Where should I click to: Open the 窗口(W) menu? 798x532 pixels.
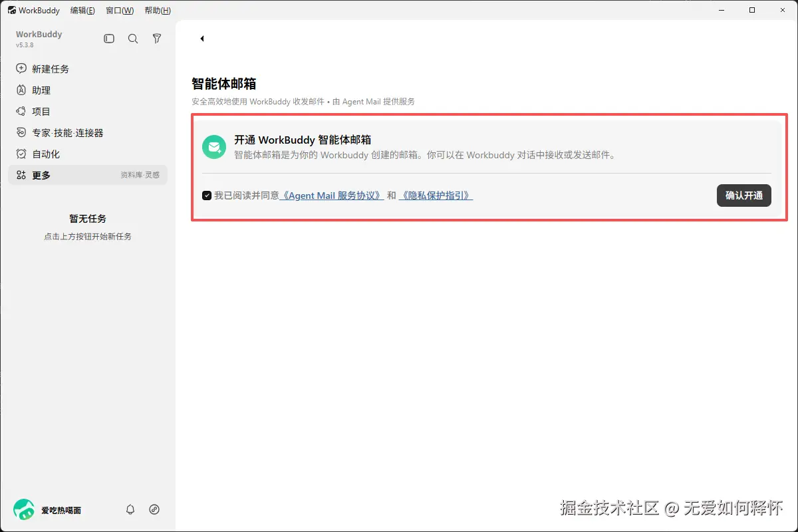coord(120,11)
